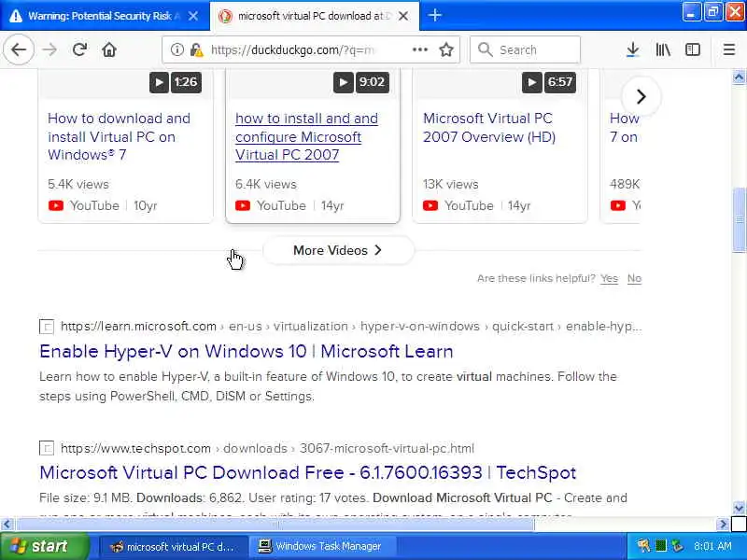Click the Search box in toolbar
747x560 pixels.
coord(525,49)
